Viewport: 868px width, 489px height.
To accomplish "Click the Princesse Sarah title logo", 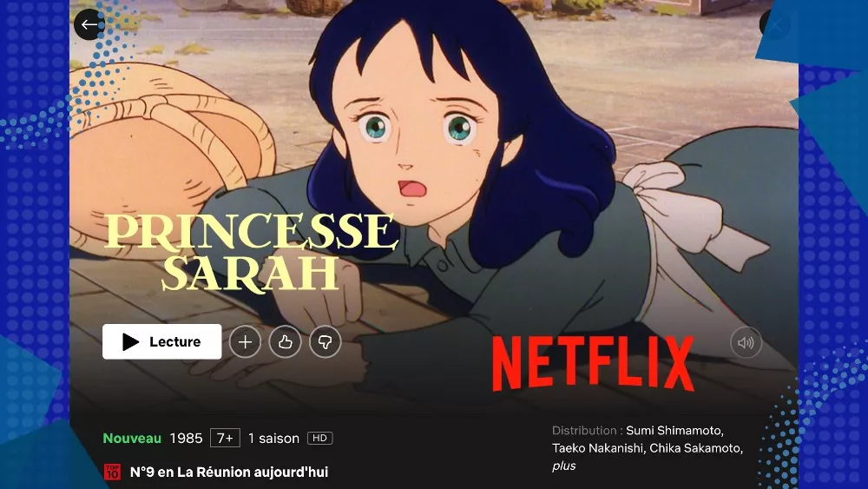I will pyautogui.click(x=252, y=252).
